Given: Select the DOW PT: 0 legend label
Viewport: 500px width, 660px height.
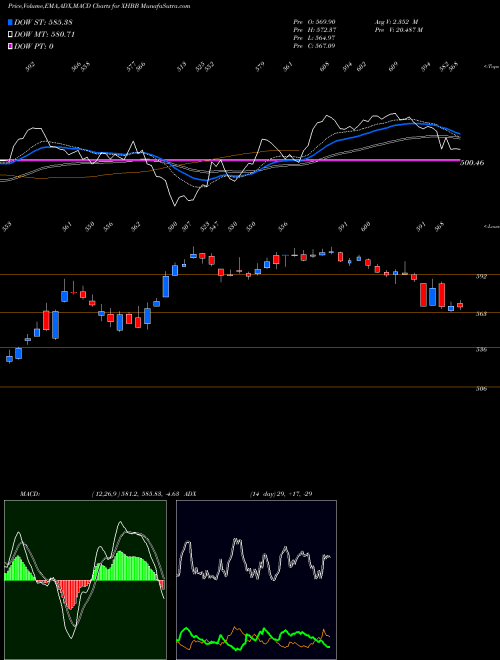Looking at the screenshot, I should pyautogui.click(x=34, y=46).
